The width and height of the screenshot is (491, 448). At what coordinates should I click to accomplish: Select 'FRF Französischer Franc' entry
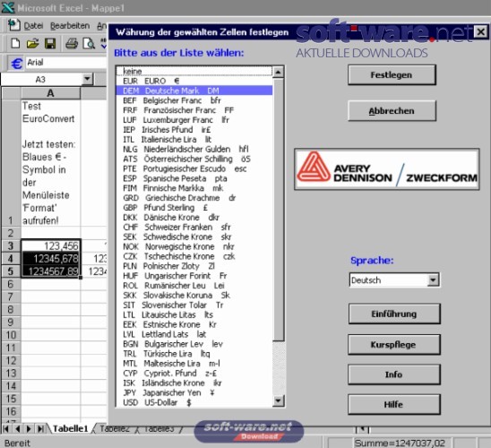(194, 110)
